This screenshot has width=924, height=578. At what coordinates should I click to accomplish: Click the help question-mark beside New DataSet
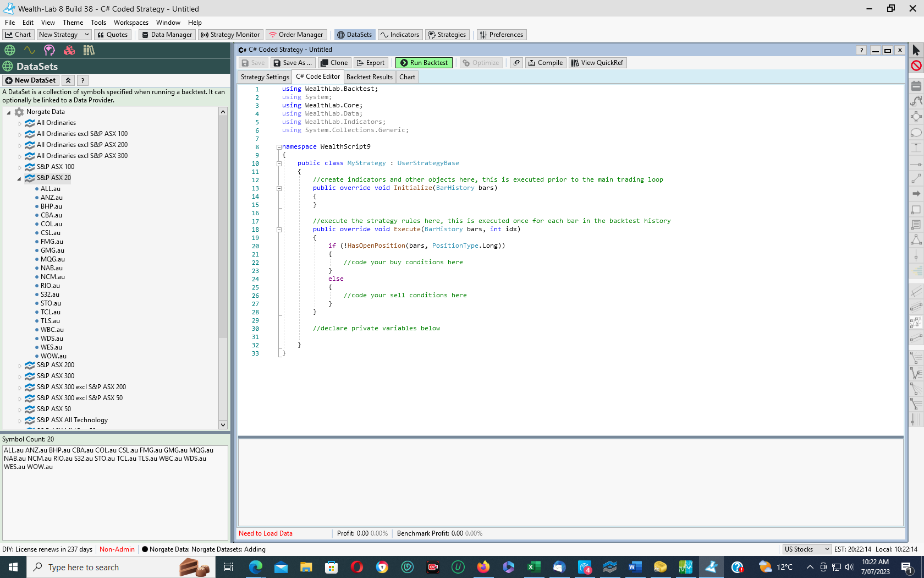pyautogui.click(x=82, y=80)
